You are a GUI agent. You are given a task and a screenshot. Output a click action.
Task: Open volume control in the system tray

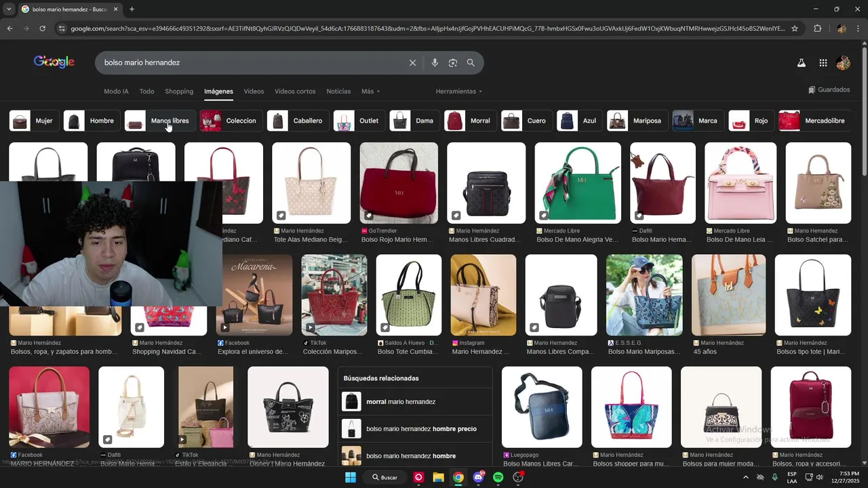pos(820,477)
